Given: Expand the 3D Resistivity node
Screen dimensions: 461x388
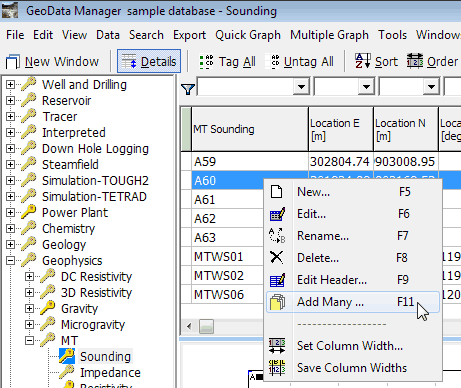Looking at the screenshot, I should [29, 293].
